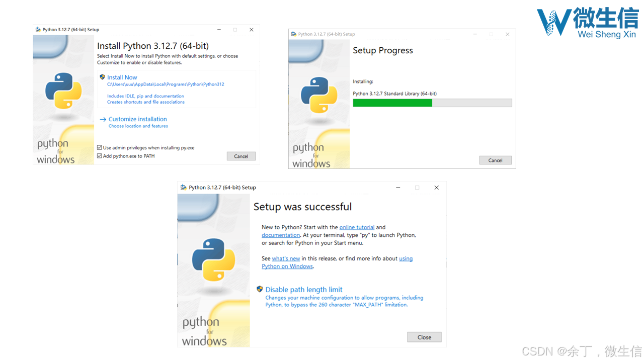
Task: Toggle Use admin privileges when installing py.exe
Action: point(100,148)
